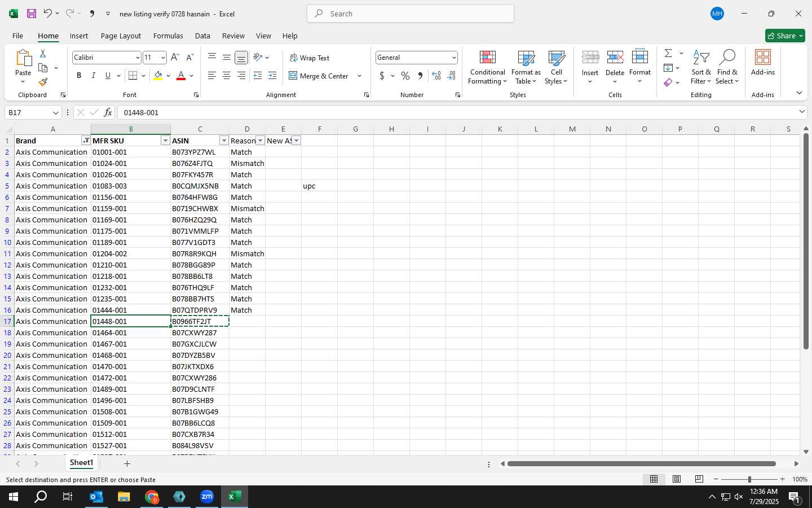812x508 pixels.
Task: Click the zoom slider handle
Action: (749, 479)
